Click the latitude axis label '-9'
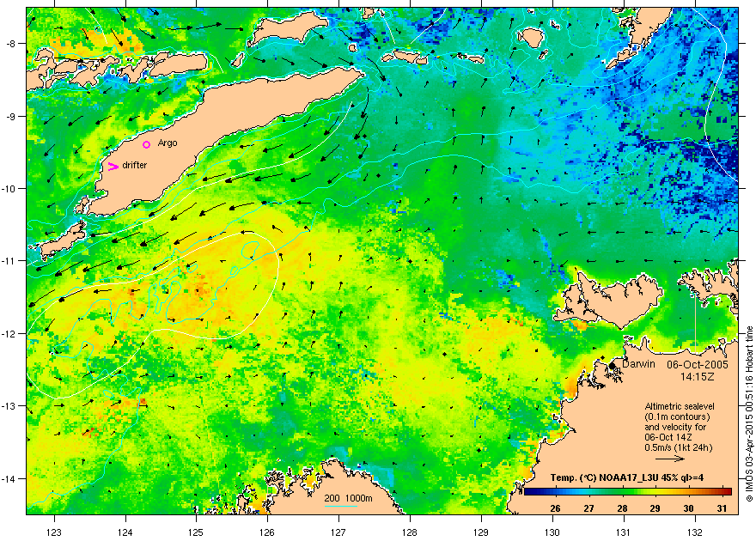Image resolution: width=756 pixels, height=541 pixels. (11, 116)
